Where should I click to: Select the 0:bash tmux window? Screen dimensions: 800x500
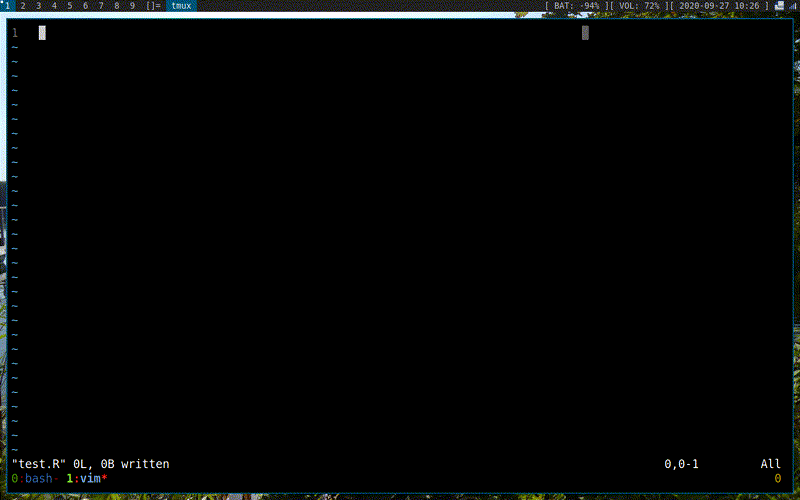35,479
